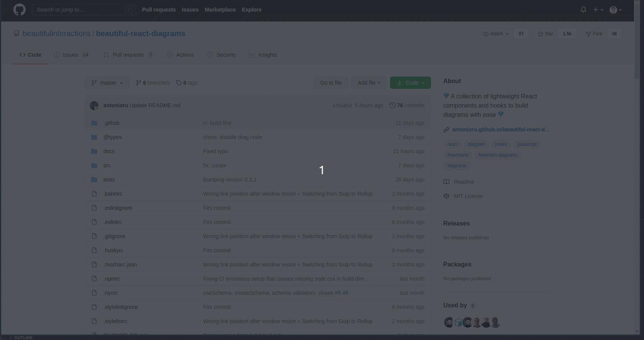
Task: Expand the Add file dropdown
Action: (369, 83)
